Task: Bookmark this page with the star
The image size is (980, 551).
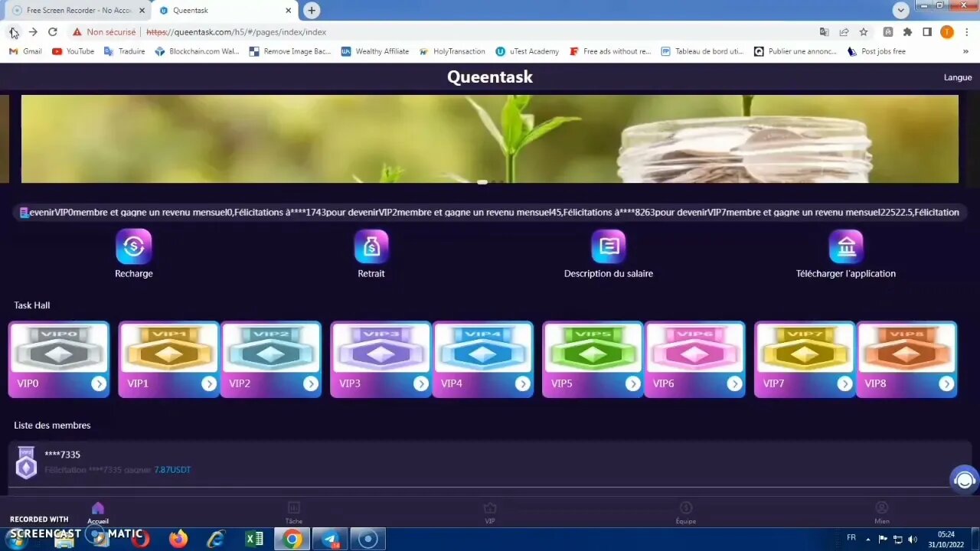Action: tap(864, 32)
